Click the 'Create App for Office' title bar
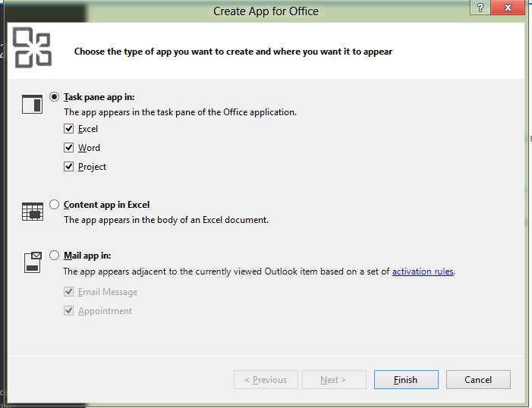This screenshot has height=408, width=532. click(266, 11)
